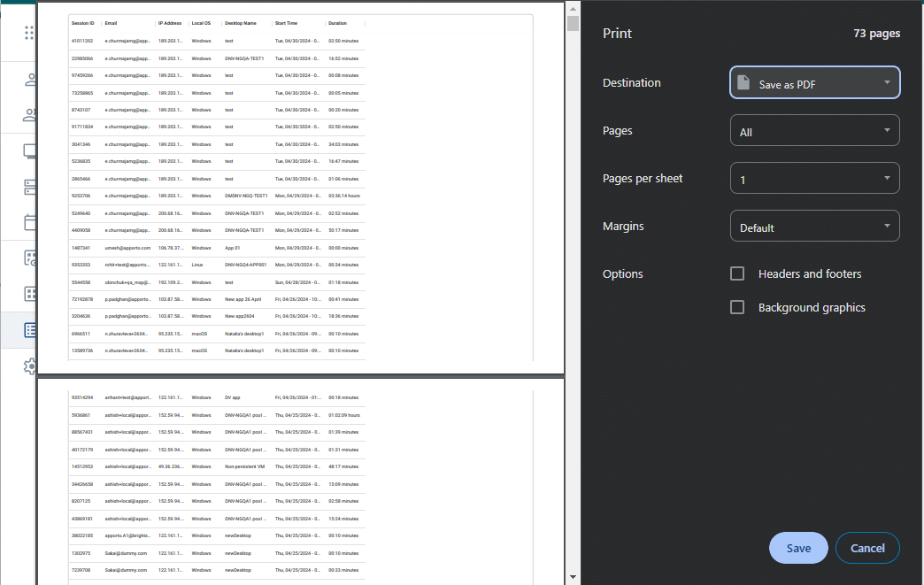Image resolution: width=924 pixels, height=585 pixels.
Task: Click the preview scrollbar up arrow
Action: click(x=573, y=7)
